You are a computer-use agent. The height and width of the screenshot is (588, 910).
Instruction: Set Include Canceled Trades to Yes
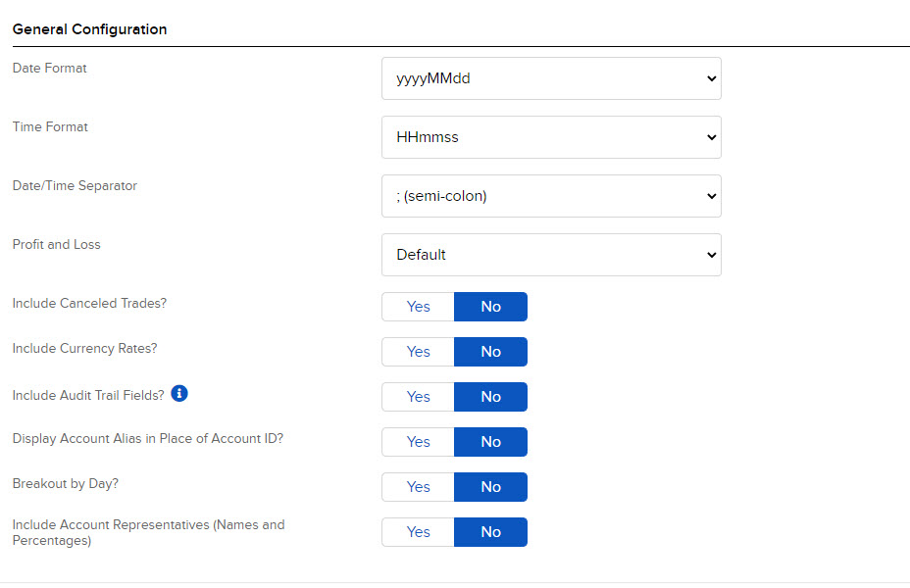[x=418, y=307]
